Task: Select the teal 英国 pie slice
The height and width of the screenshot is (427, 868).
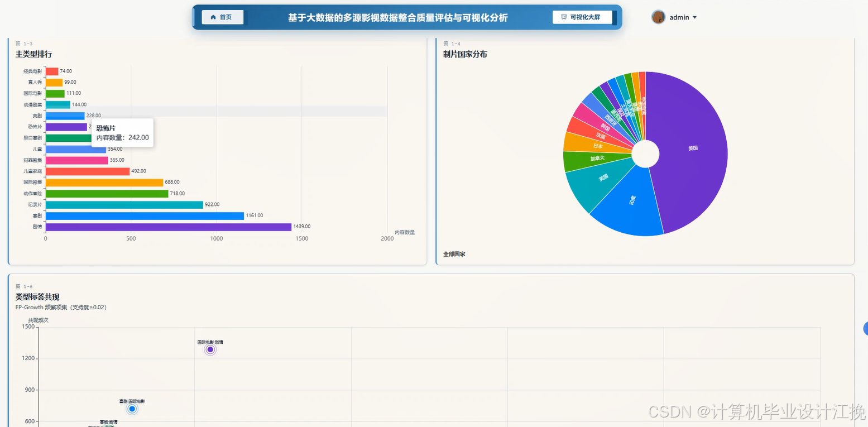Action: point(603,178)
